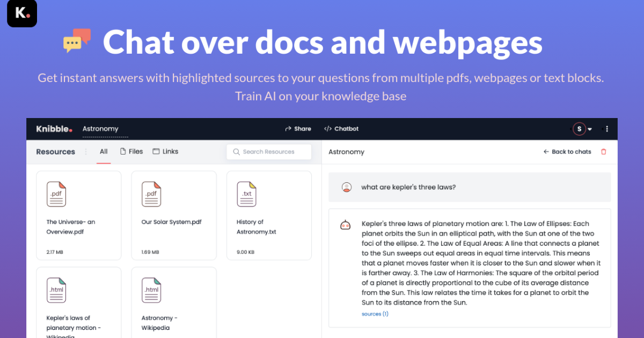
Task: Delete chat with red trash icon
Action: (x=603, y=152)
